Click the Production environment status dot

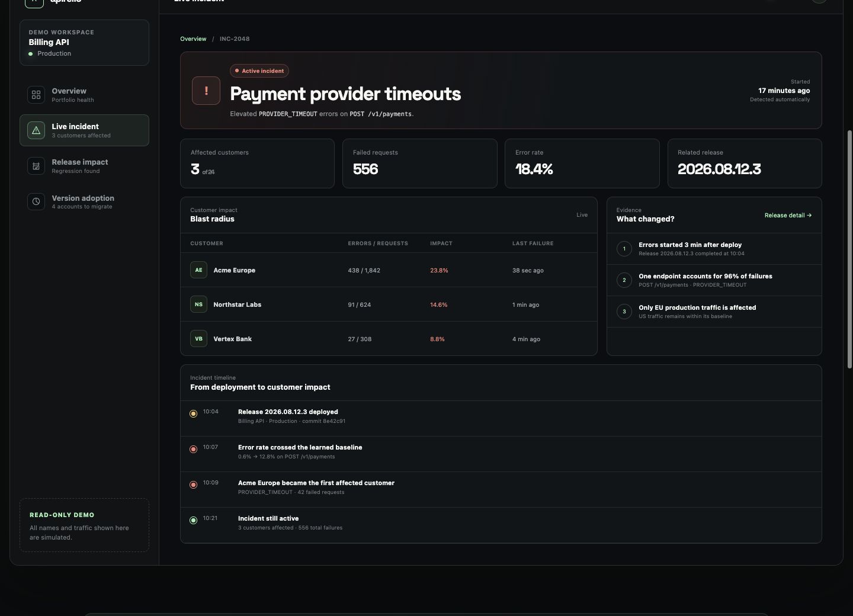[x=31, y=54]
